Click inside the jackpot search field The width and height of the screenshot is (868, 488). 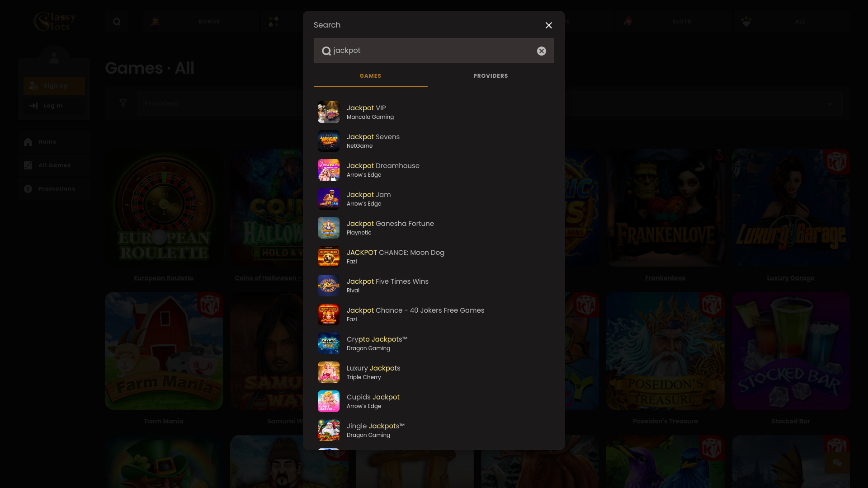pos(429,51)
